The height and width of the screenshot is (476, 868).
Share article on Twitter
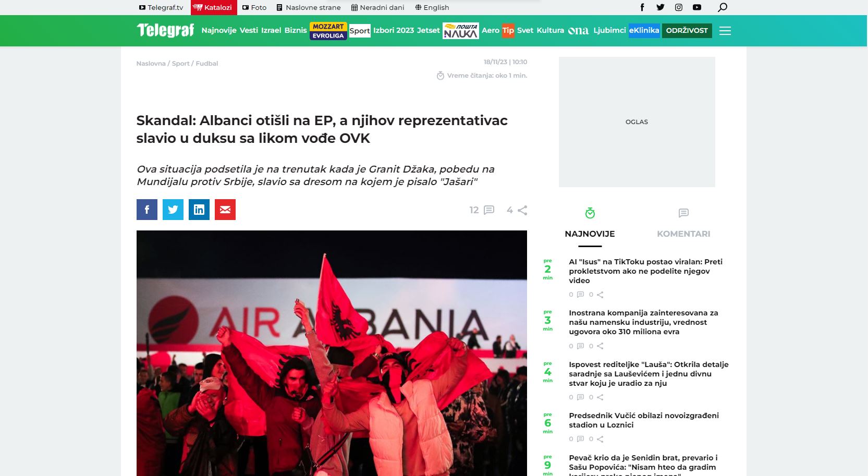tap(173, 210)
